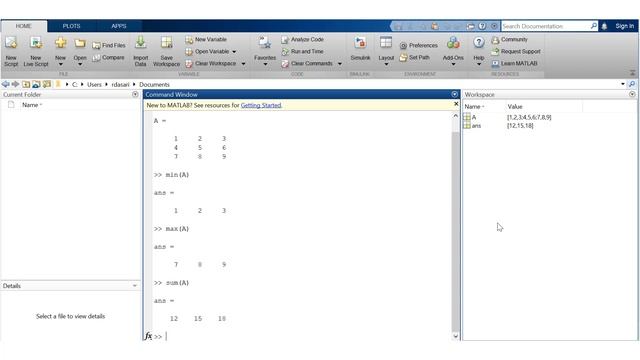
Task: Click Documents in the folder path
Action: (154, 84)
